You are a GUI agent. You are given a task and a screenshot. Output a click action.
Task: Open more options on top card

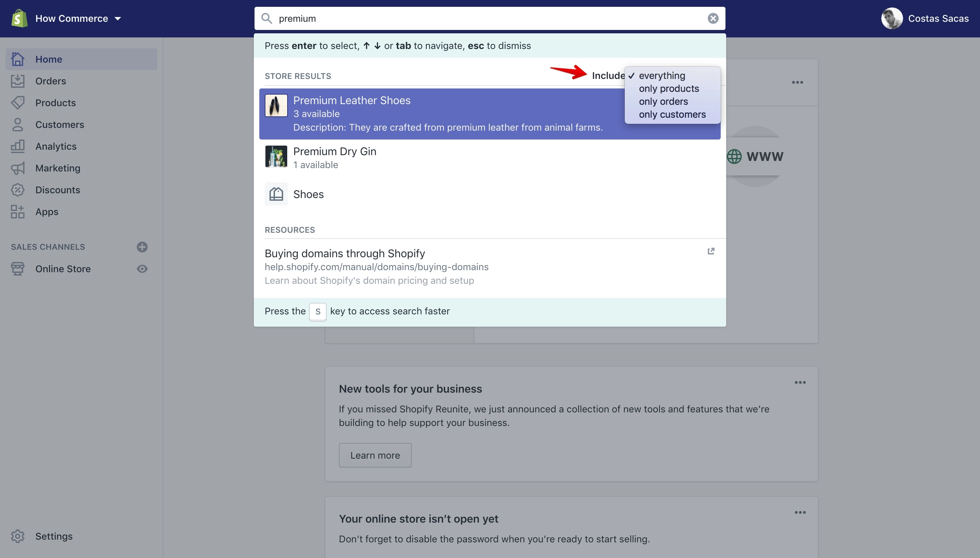(x=797, y=82)
